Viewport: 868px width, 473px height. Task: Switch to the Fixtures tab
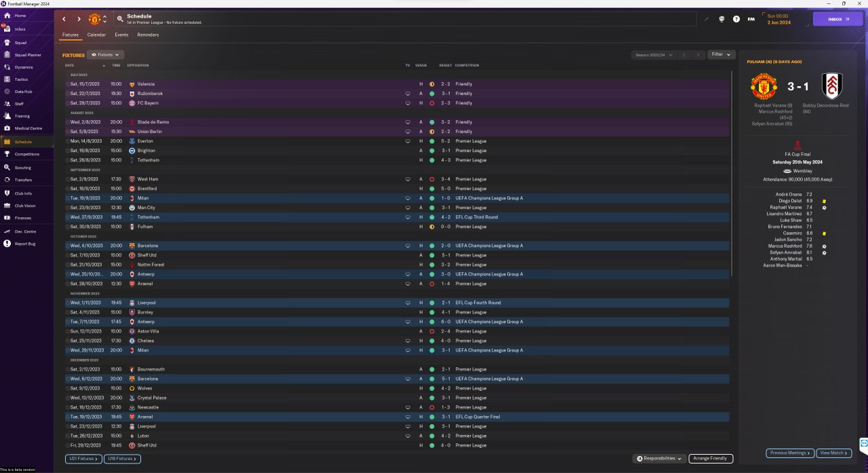coord(71,35)
